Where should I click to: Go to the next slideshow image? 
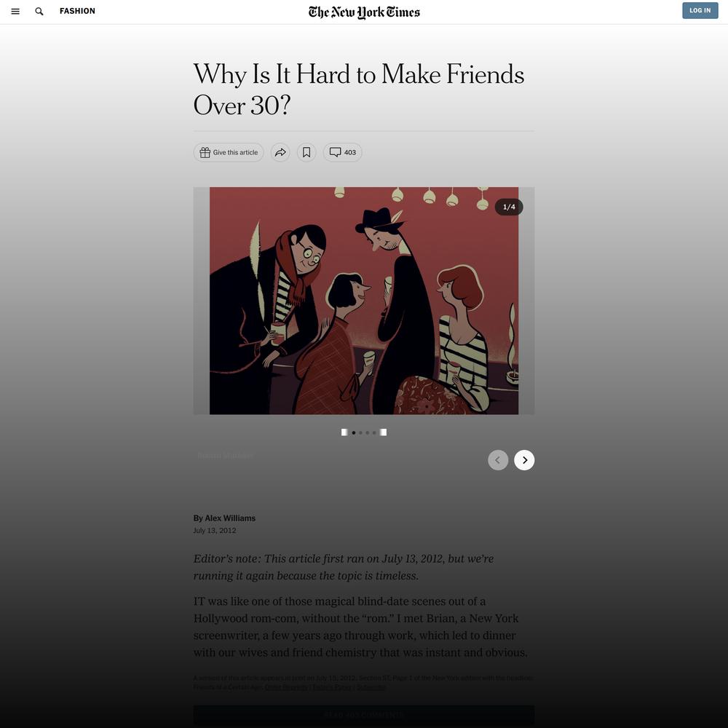pyautogui.click(x=524, y=460)
